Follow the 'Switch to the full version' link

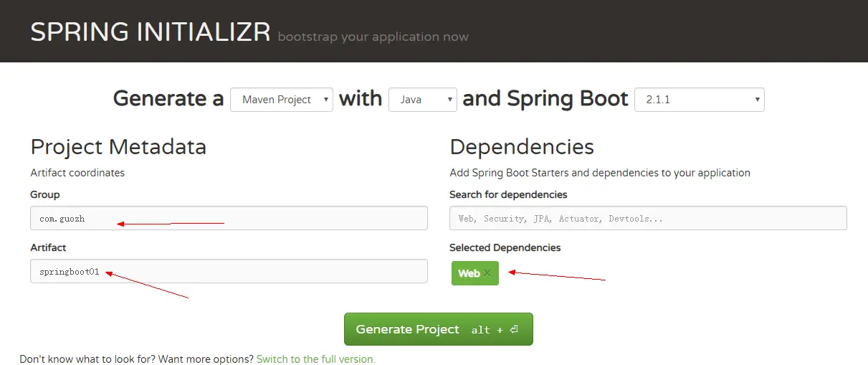(316, 359)
